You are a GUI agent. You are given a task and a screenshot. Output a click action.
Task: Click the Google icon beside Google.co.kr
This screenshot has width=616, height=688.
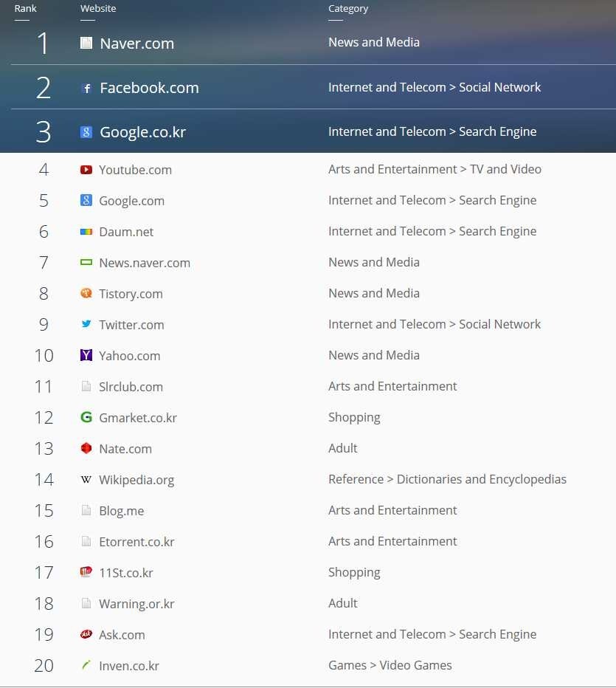click(86, 131)
